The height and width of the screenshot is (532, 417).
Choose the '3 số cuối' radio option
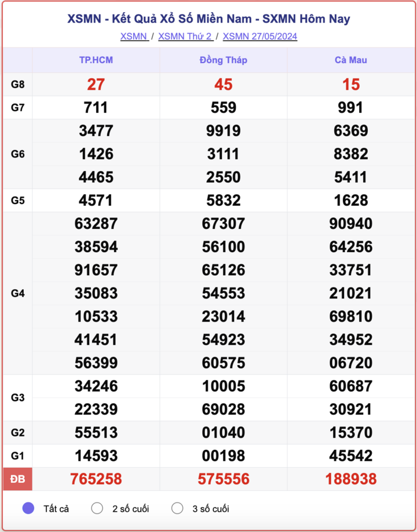(177, 509)
